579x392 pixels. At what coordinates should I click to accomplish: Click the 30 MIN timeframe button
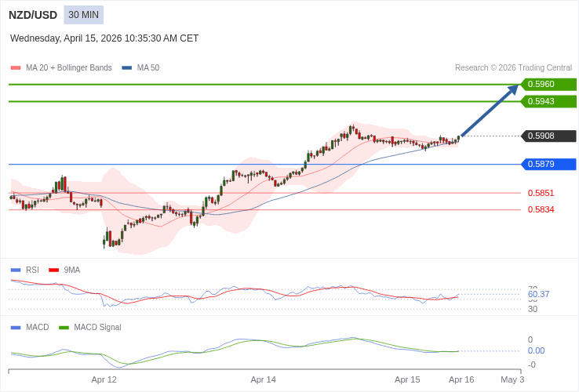(83, 15)
